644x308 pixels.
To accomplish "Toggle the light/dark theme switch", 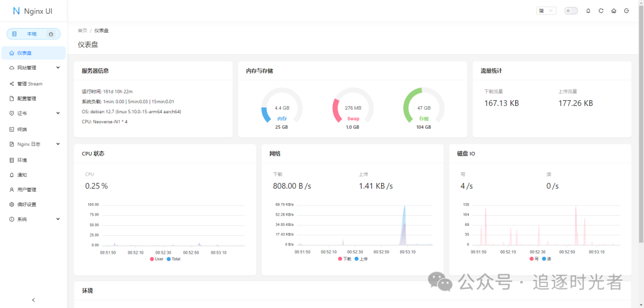I will tap(571, 11).
